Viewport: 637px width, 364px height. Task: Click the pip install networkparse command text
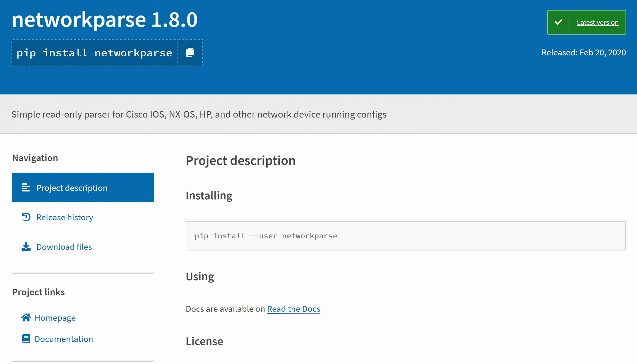point(94,53)
